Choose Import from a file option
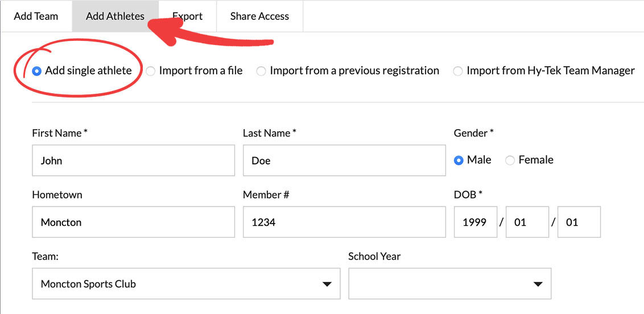 [x=151, y=71]
